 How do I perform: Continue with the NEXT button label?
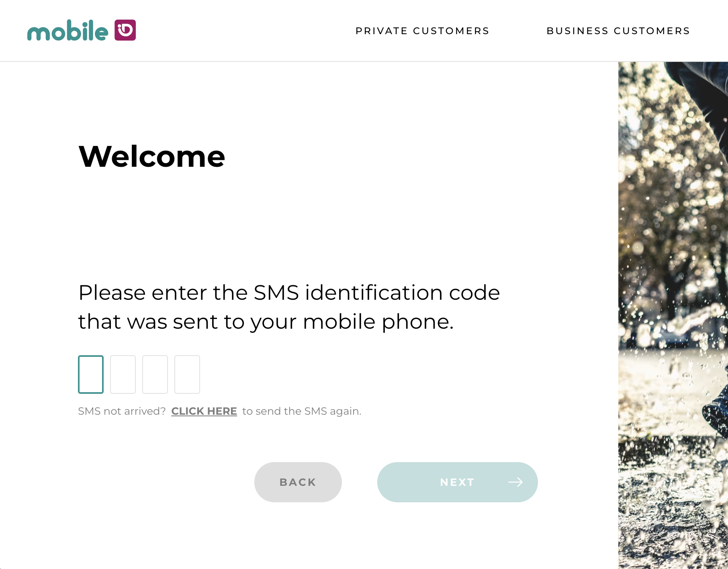(457, 482)
